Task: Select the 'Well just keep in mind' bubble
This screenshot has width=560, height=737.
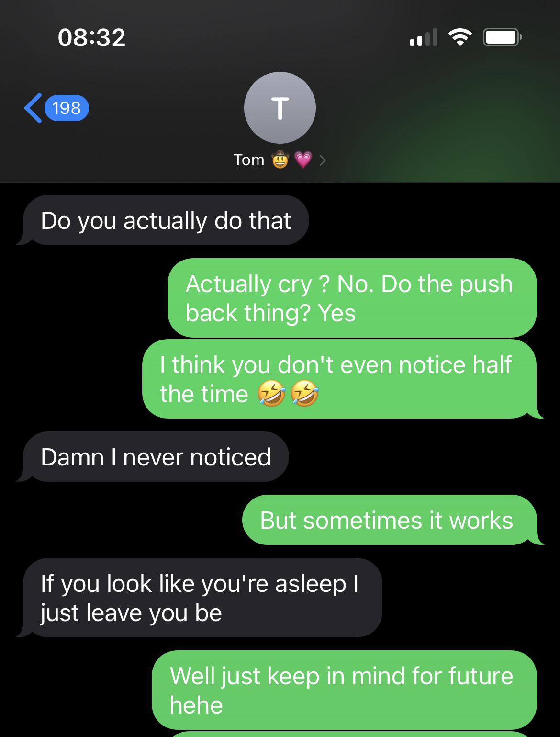Action: coord(344,690)
